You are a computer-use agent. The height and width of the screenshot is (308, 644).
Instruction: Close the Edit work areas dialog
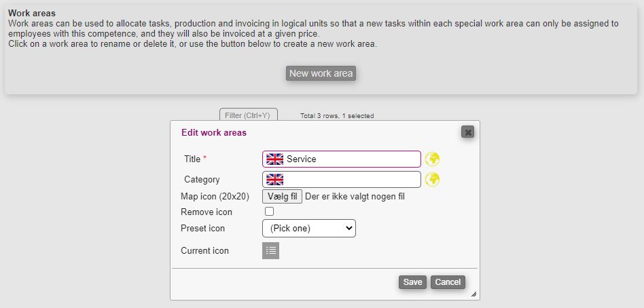(467, 132)
